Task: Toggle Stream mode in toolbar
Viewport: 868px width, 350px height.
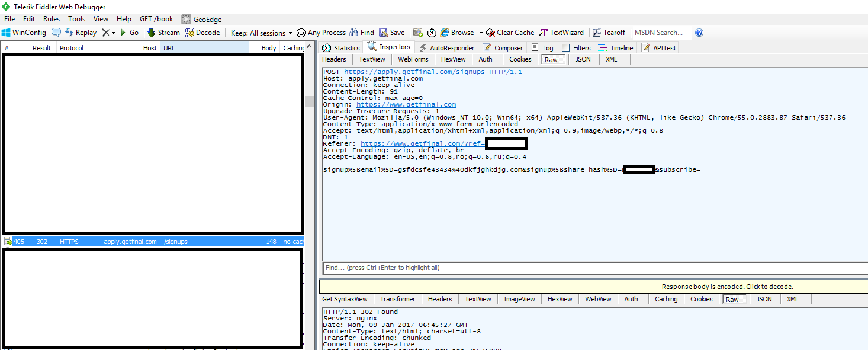Action: (163, 33)
